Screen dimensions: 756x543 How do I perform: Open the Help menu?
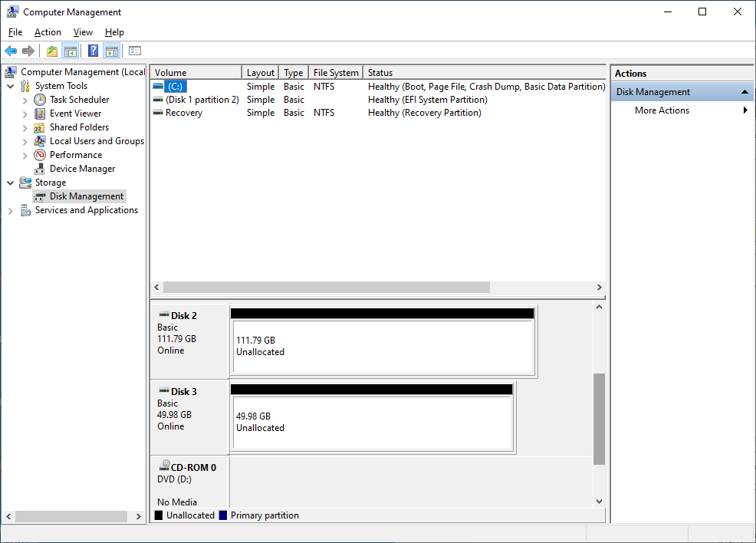coord(114,31)
